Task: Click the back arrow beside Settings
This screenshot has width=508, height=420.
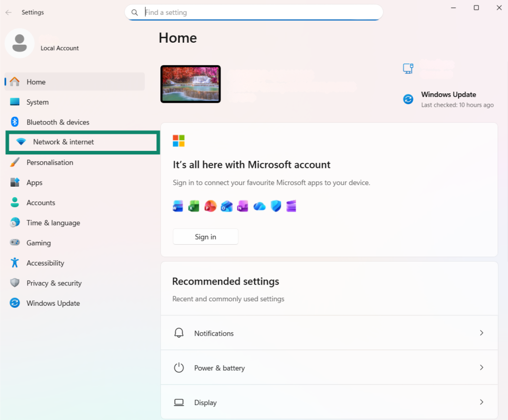Action: tap(8, 12)
